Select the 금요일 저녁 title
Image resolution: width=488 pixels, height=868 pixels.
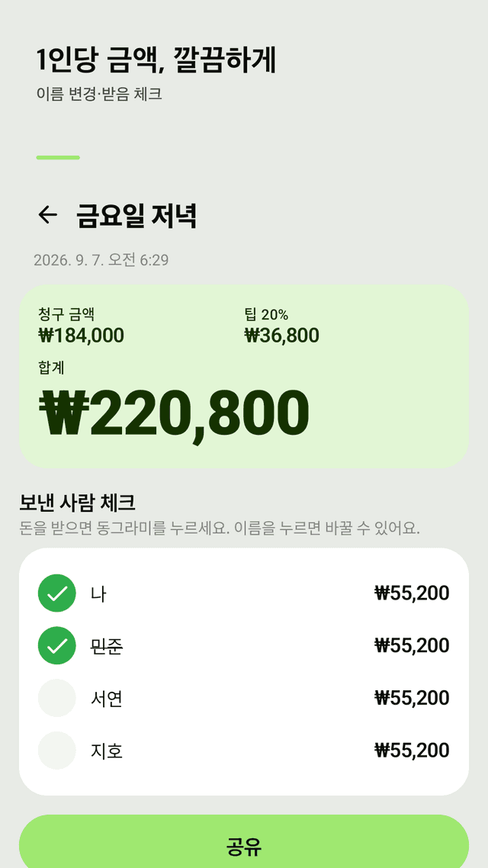(x=136, y=215)
